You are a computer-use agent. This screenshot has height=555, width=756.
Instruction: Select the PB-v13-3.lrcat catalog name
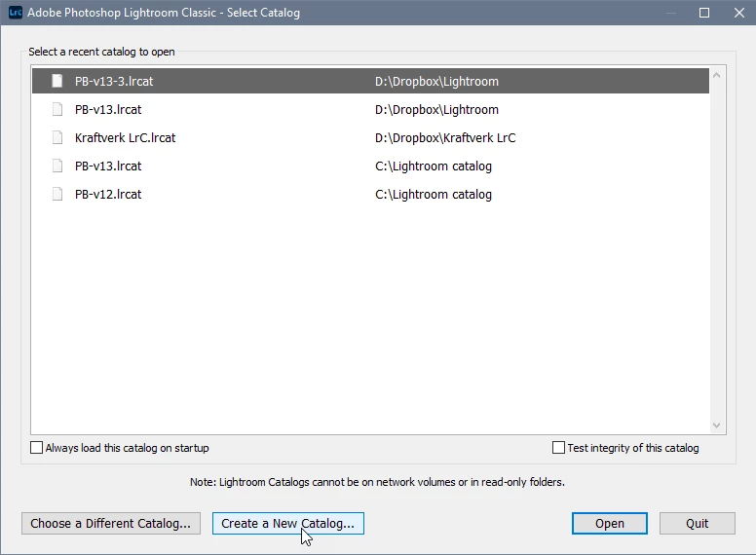tap(114, 82)
